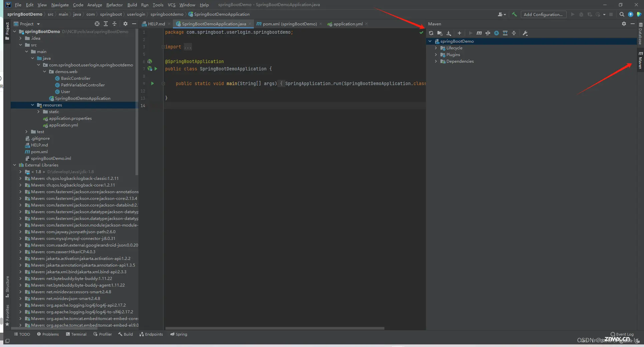
Task: Collapse the resources folder
Action: 32,105
